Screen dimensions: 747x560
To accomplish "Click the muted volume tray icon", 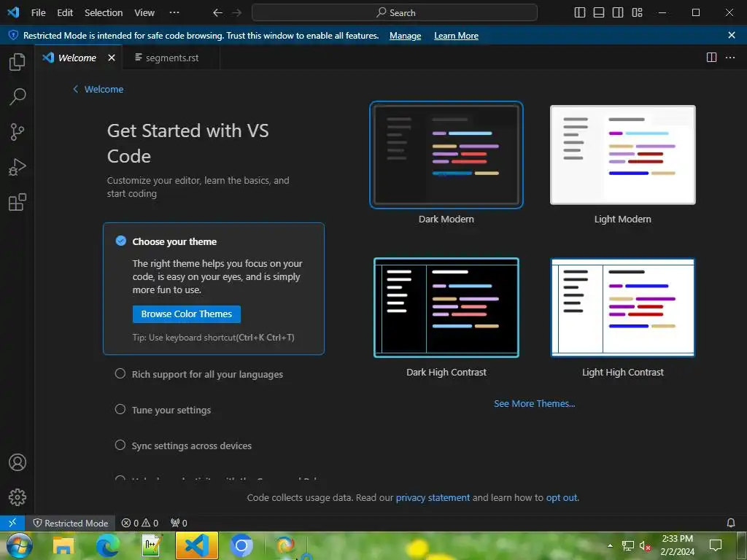I will click(x=645, y=545).
